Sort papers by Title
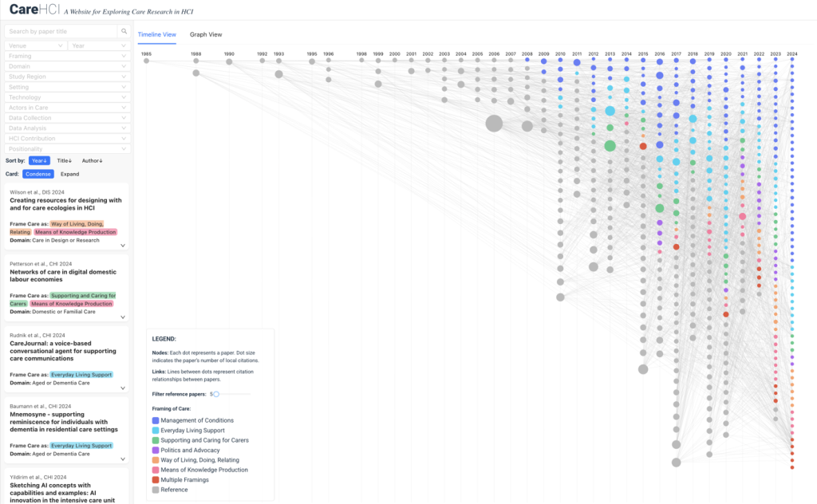Screen dimensions: 817x504 point(64,160)
